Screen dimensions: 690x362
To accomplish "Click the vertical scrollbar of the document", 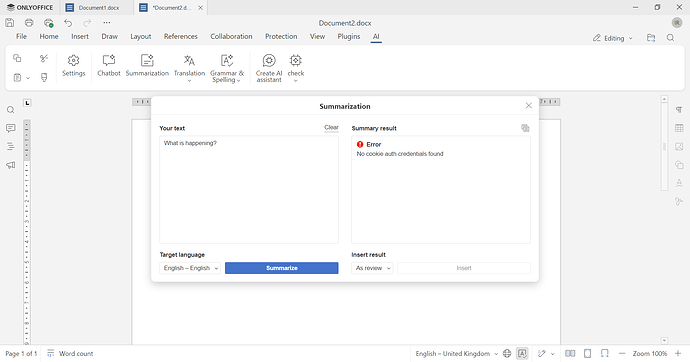I will point(664,146).
